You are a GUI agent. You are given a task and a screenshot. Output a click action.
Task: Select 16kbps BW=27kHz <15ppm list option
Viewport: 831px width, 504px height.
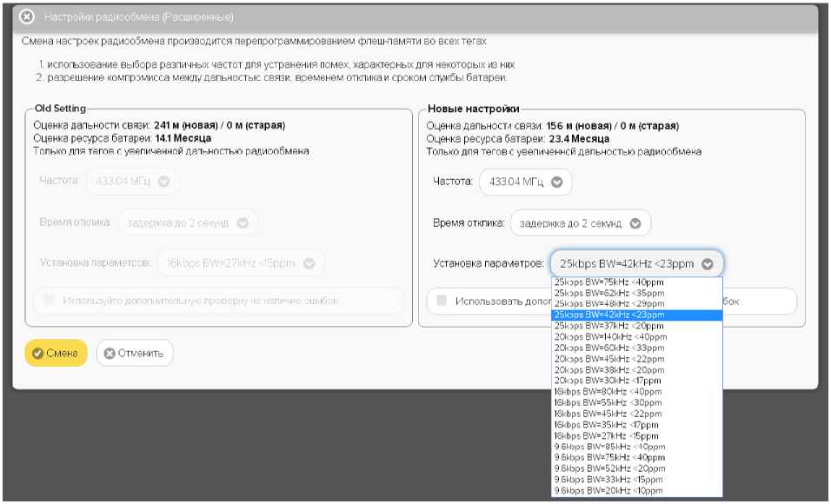(x=637, y=435)
